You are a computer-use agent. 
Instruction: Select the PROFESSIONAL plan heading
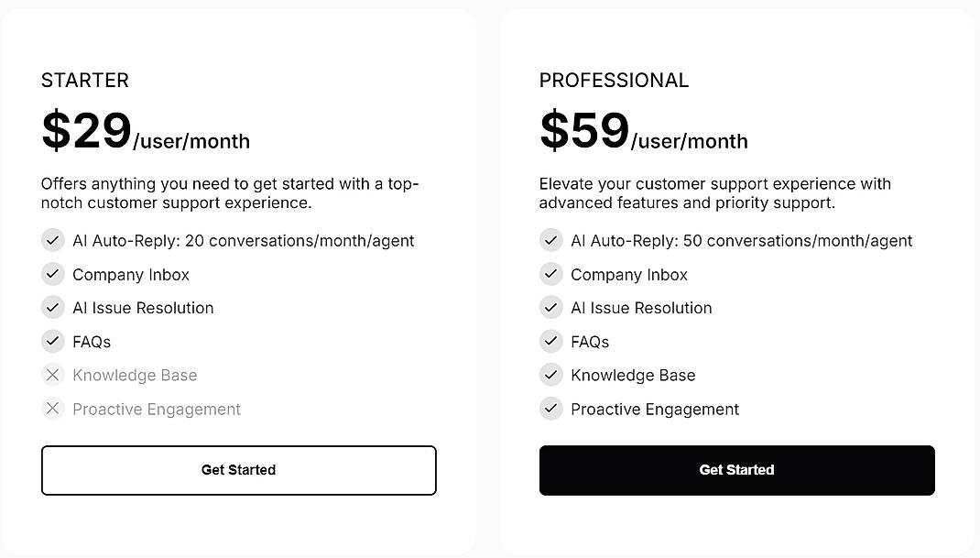point(614,81)
